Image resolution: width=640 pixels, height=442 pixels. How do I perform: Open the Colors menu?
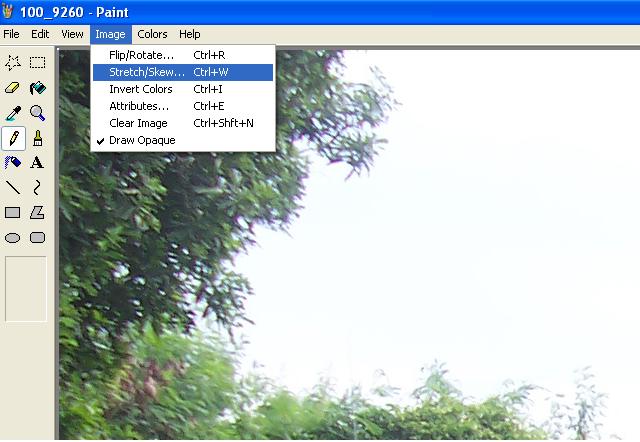point(152,34)
